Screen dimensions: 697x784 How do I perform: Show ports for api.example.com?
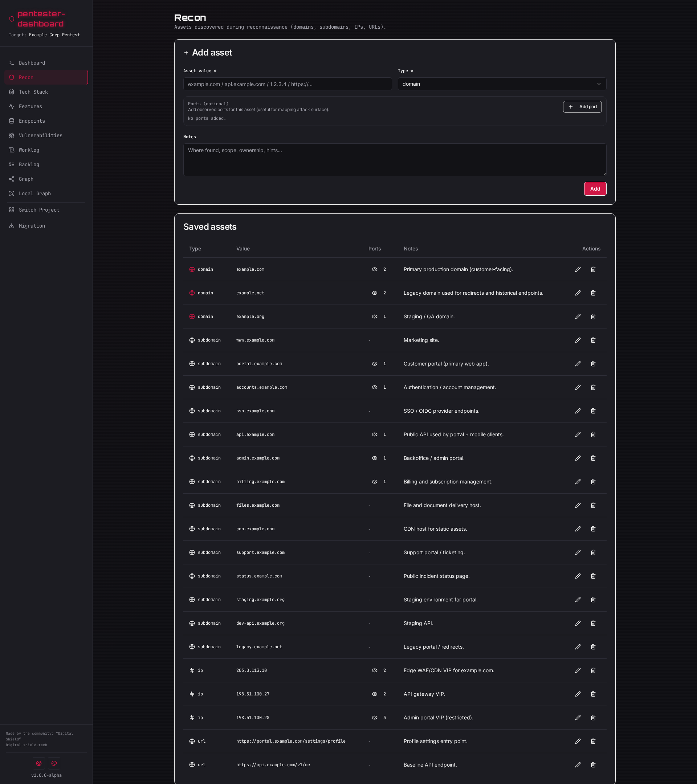pyautogui.click(x=374, y=434)
